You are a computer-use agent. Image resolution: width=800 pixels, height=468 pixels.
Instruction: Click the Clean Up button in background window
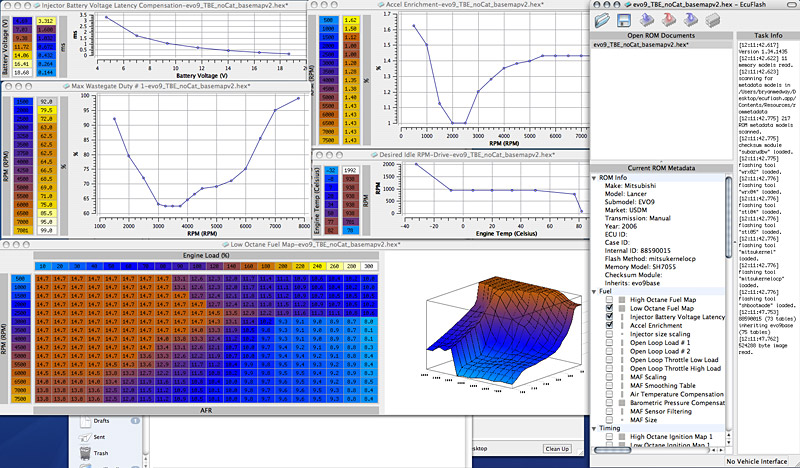point(557,449)
